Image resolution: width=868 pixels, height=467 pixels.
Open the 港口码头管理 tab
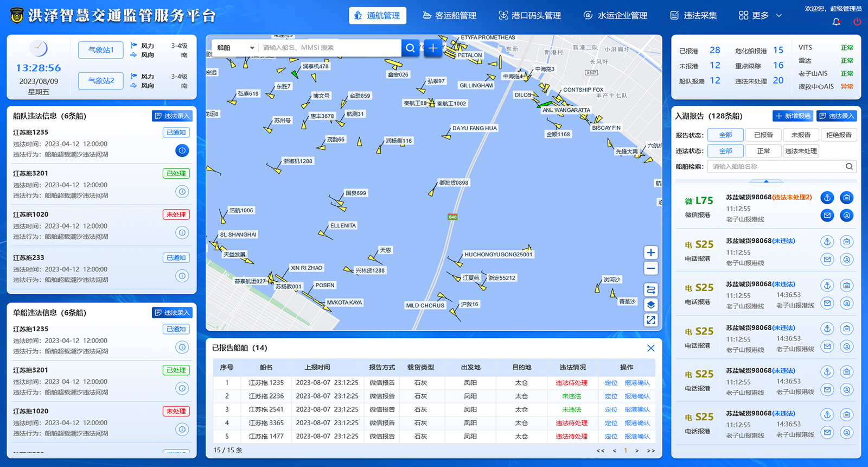pos(529,16)
